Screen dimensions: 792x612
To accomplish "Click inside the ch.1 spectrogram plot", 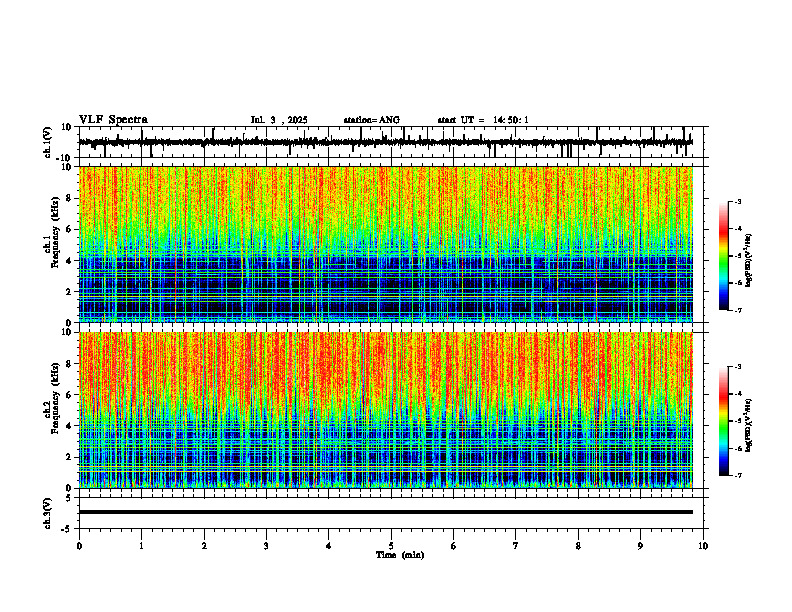I will (x=385, y=244).
